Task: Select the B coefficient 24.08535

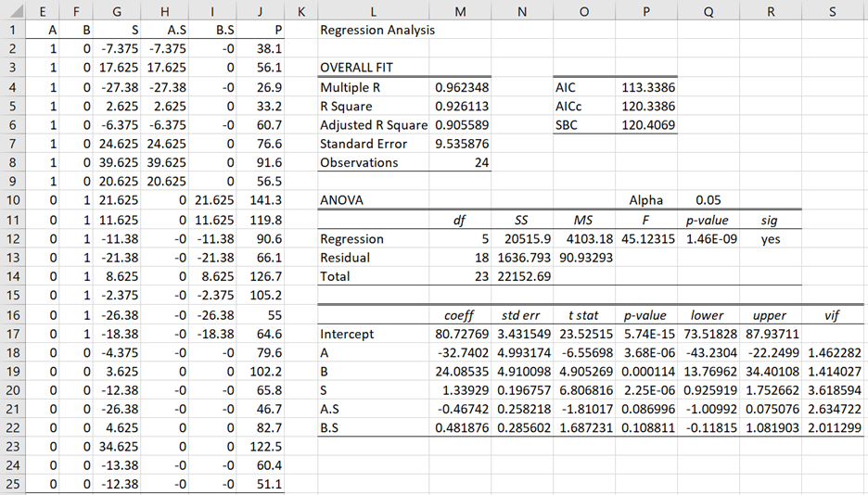Action: (462, 372)
